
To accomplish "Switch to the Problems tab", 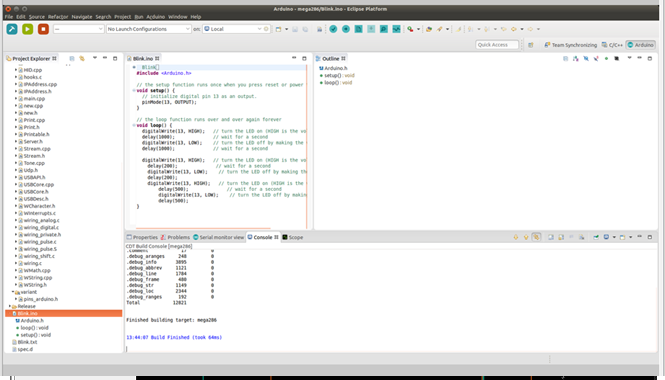I will pyautogui.click(x=175, y=237).
